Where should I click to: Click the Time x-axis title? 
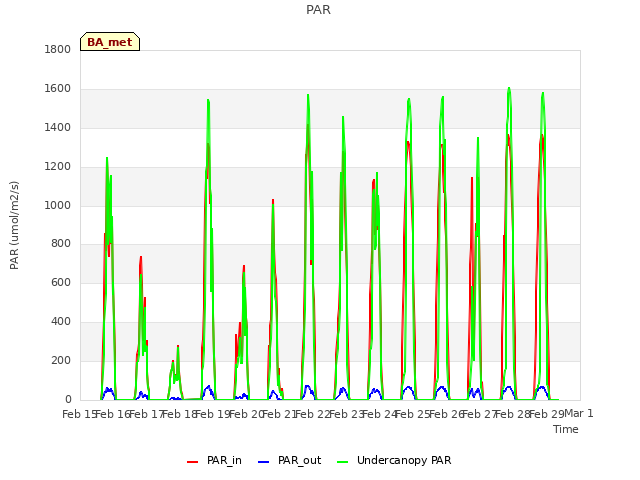click(x=566, y=429)
